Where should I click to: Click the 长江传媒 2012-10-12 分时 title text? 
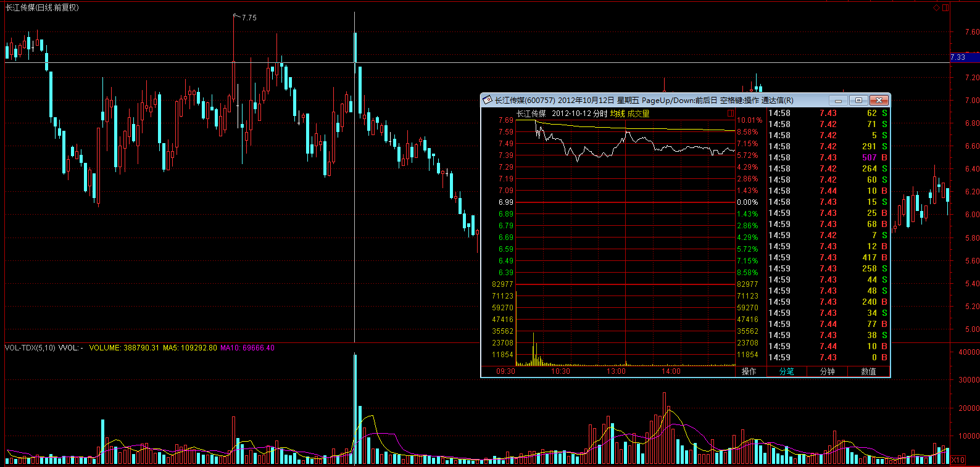(562, 114)
